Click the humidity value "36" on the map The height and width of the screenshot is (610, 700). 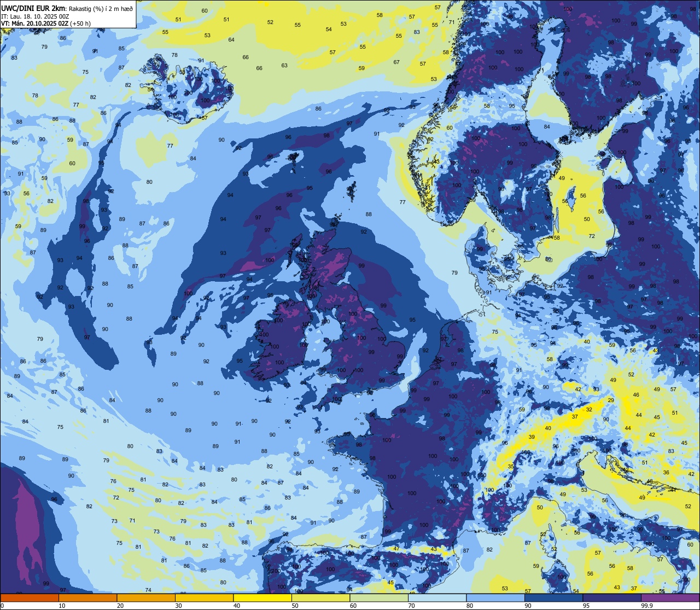[x=666, y=472]
